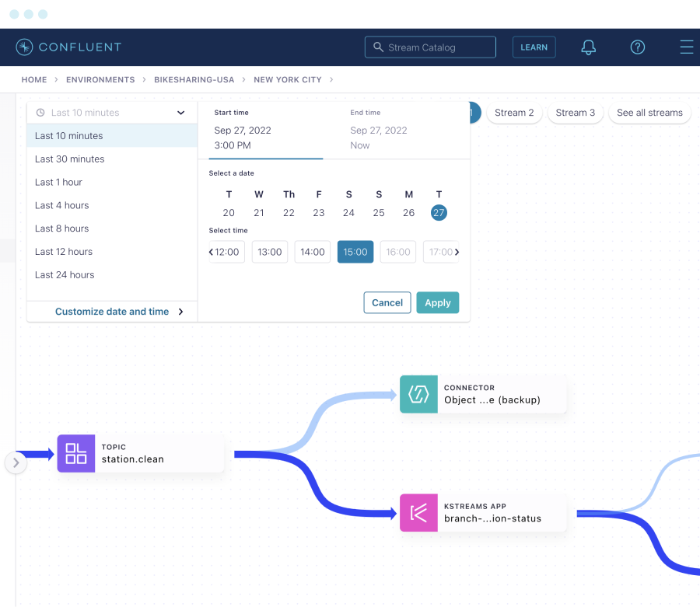Open the hamburger navigation menu
Screen dimensions: 700x607
click(x=687, y=47)
